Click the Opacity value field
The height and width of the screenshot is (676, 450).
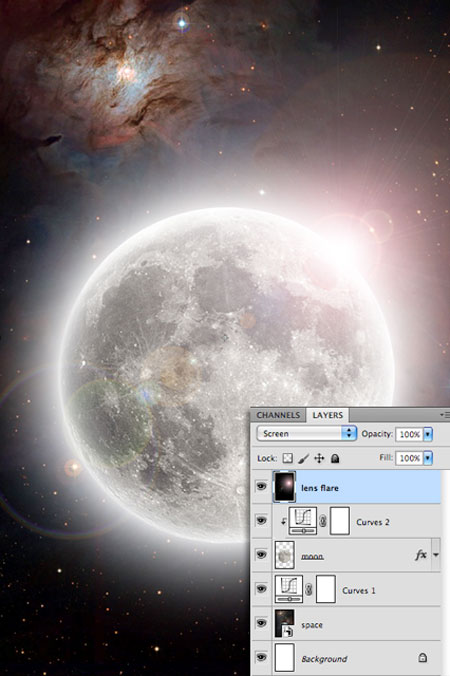click(x=409, y=434)
